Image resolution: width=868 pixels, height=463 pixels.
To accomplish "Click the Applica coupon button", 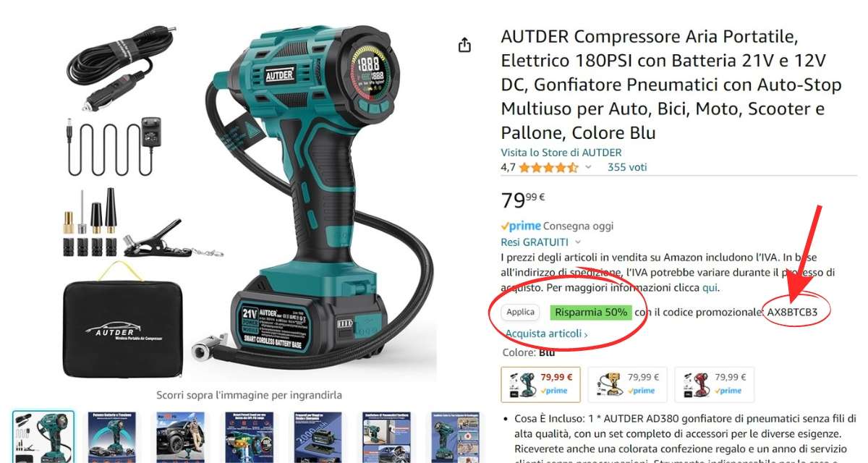I will [521, 313].
